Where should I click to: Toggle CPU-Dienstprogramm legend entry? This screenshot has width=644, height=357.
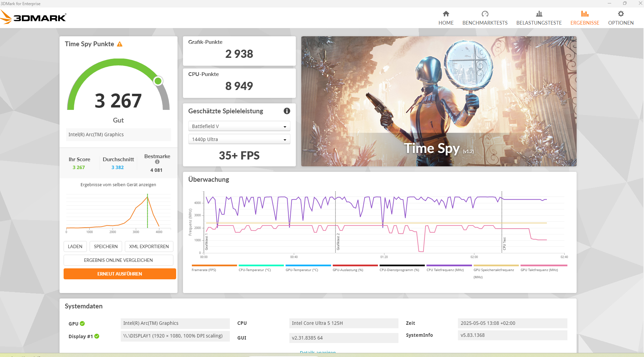(402, 267)
